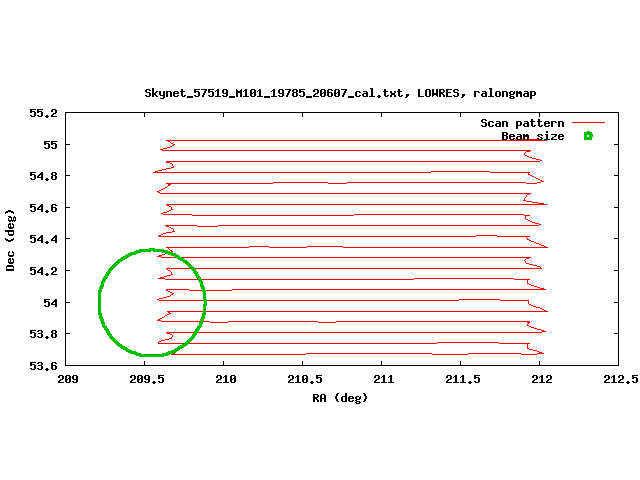Click the red scan pattern legend line
The width and height of the screenshot is (640, 480).
tap(588, 122)
